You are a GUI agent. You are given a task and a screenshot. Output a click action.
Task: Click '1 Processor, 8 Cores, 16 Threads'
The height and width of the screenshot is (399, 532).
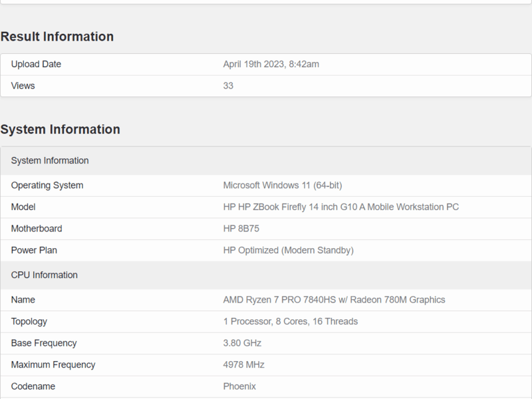(291, 321)
